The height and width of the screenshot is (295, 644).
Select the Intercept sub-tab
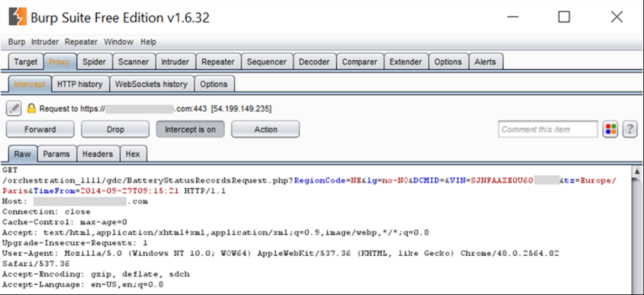pos(30,84)
